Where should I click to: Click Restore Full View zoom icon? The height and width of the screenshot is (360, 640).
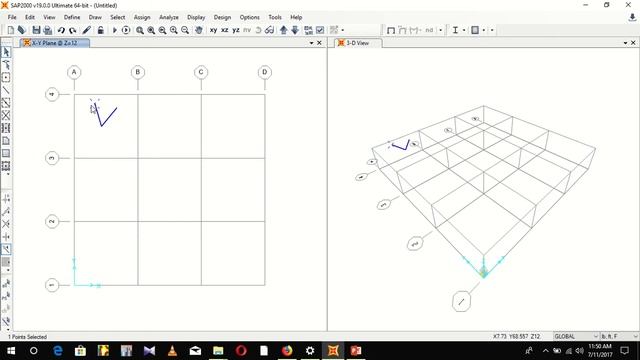(151, 30)
